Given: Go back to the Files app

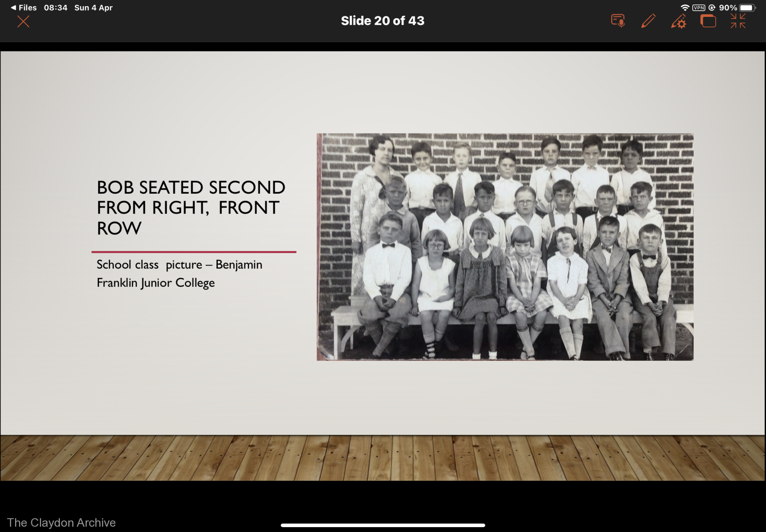Looking at the screenshot, I should tap(24, 8).
